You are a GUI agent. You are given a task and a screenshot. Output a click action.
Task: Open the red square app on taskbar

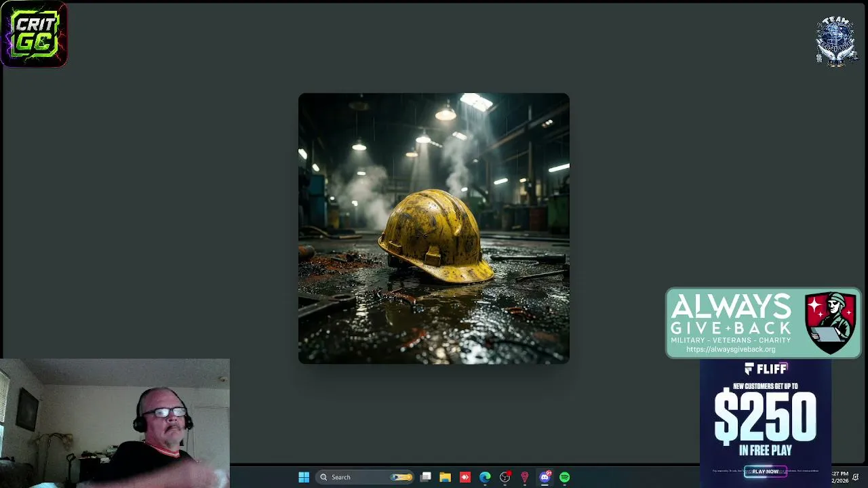pos(465,477)
